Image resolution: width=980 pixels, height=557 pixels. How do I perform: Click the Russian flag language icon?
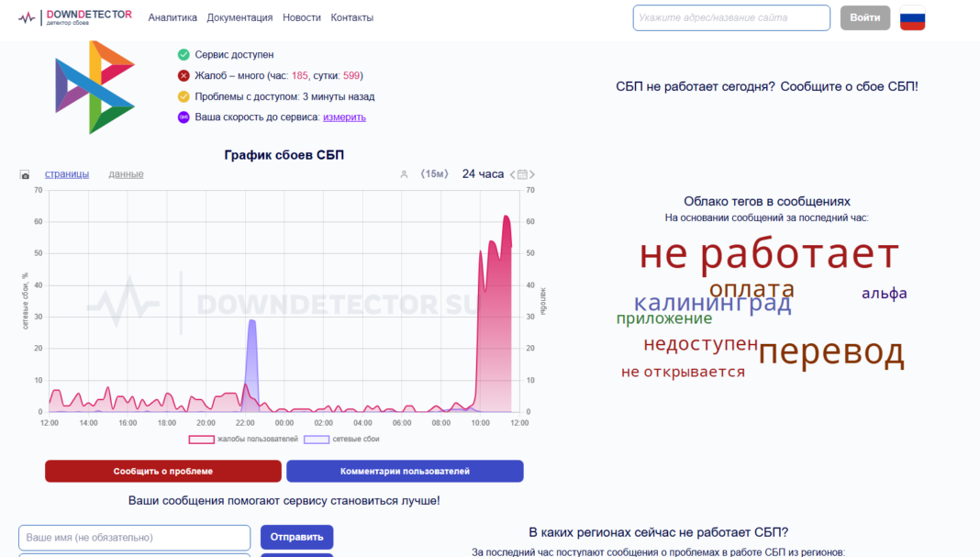[912, 17]
